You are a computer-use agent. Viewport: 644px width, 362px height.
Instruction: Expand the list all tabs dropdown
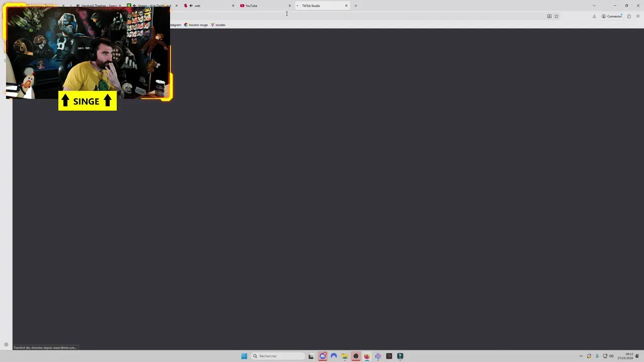(594, 6)
